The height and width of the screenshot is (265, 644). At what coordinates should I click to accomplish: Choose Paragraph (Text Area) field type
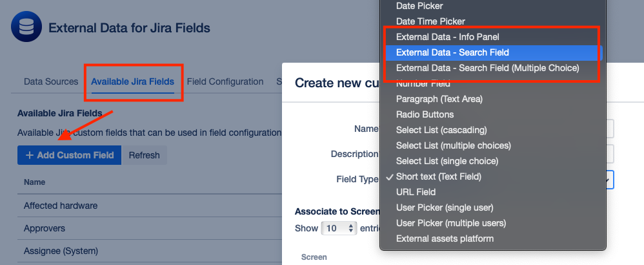[x=439, y=99]
